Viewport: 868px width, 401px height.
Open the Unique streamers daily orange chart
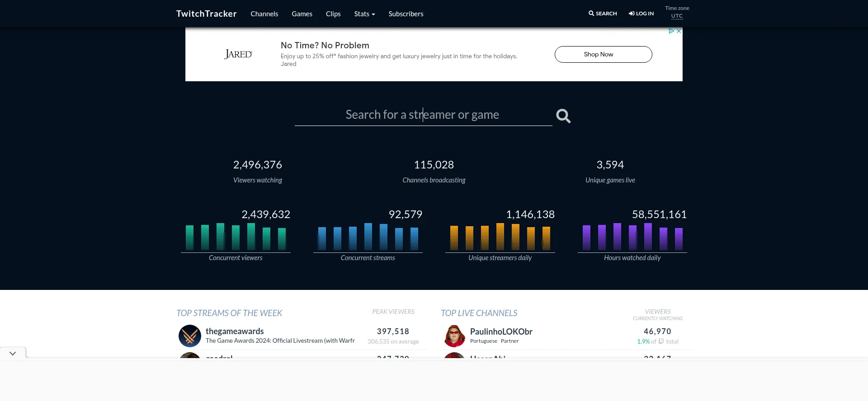click(x=500, y=237)
